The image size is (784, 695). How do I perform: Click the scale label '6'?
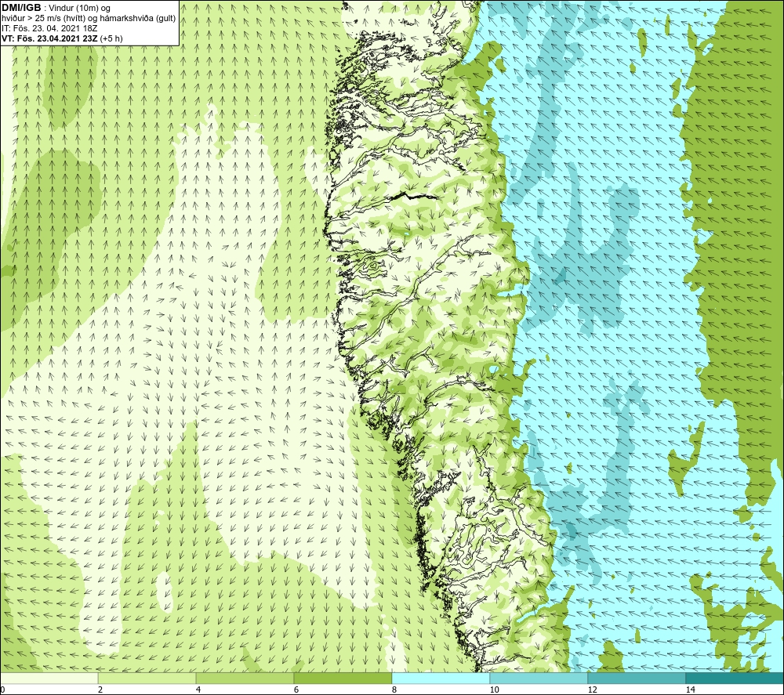pyautogui.click(x=296, y=690)
